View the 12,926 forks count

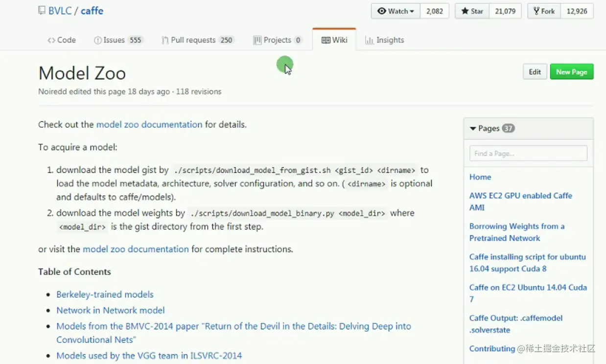577,11
